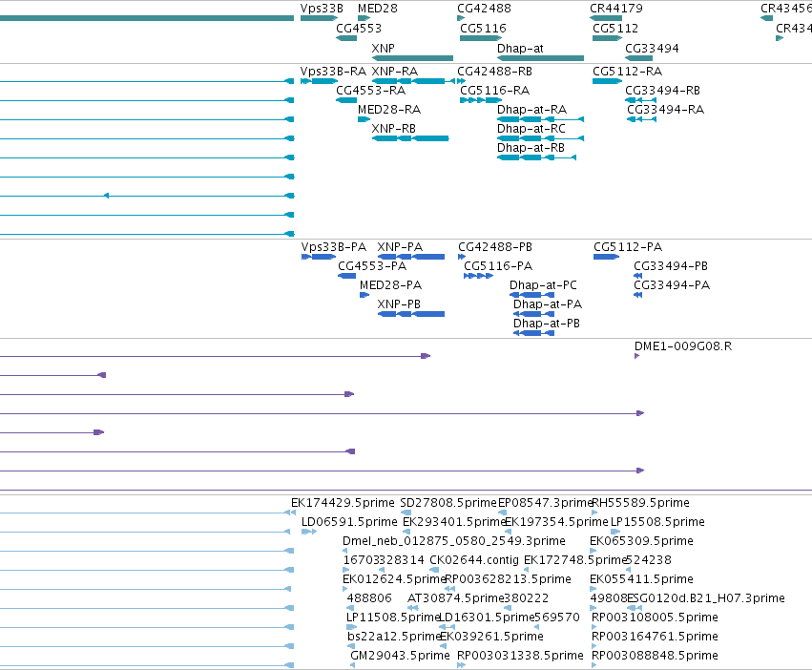Click the Vps33B-RA transcript
Image resolution: width=812 pixels, height=670 pixels.
pyautogui.click(x=319, y=81)
